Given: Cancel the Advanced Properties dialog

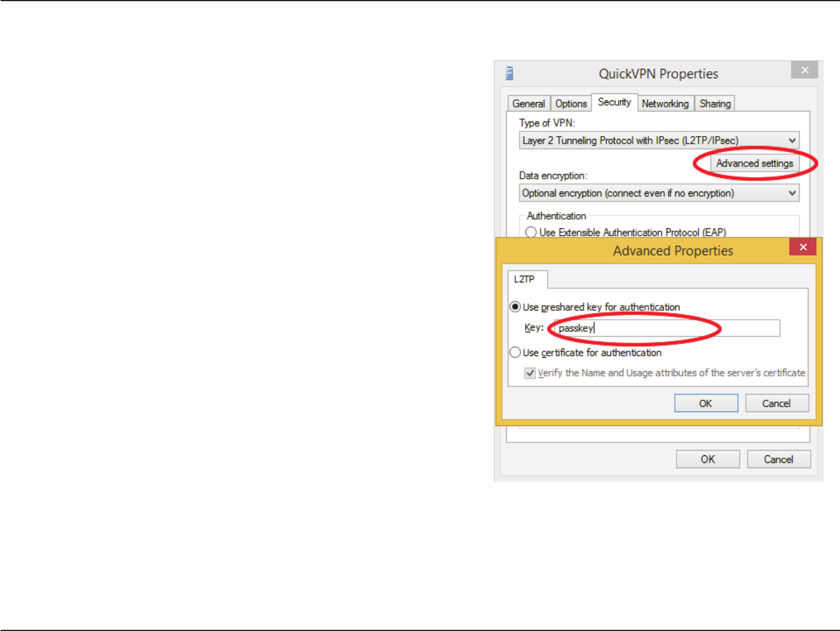Looking at the screenshot, I should tap(776, 403).
